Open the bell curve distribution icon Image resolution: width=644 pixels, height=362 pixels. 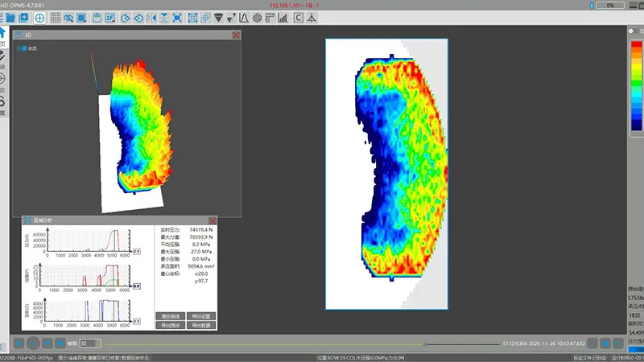click(x=244, y=18)
